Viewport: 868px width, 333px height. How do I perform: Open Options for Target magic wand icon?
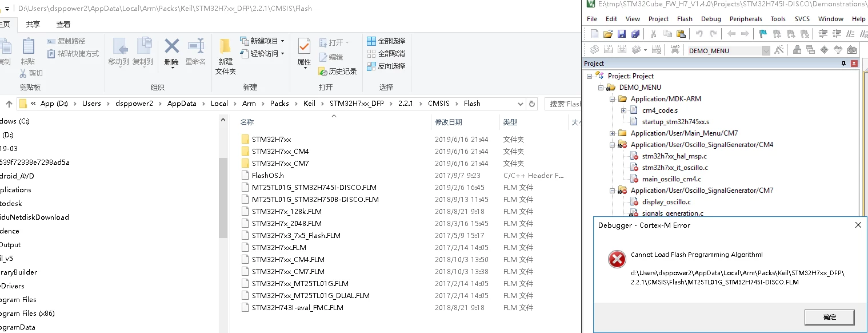779,50
